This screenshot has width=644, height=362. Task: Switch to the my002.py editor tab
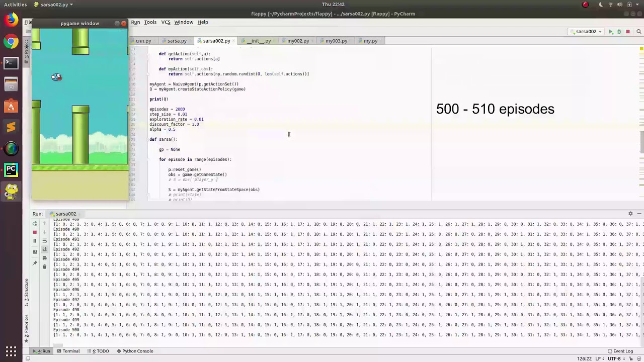tap(298, 41)
